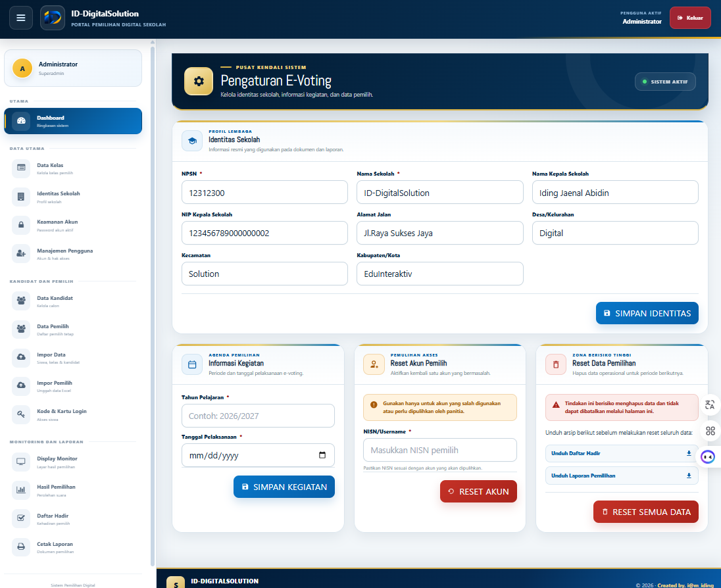The width and height of the screenshot is (721, 588).
Task: Open Data Kandidat in the sidebar
Action: pyautogui.click(x=73, y=301)
